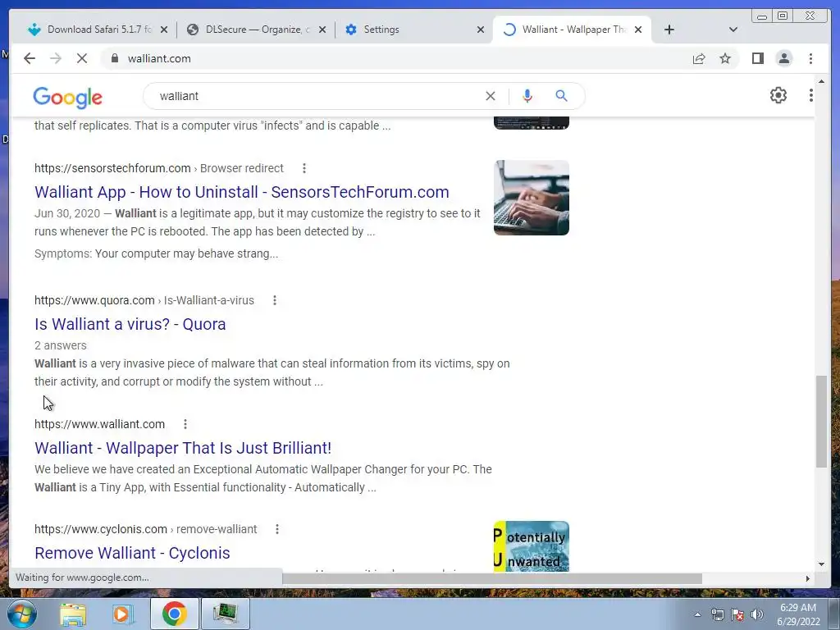840x630 pixels.
Task: Close the Settings tab
Action: coord(481,30)
